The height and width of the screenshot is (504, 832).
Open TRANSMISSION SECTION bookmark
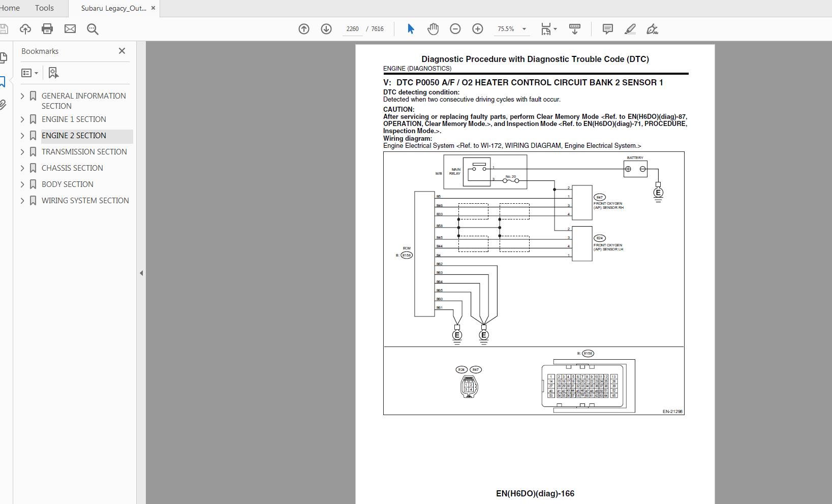click(84, 152)
